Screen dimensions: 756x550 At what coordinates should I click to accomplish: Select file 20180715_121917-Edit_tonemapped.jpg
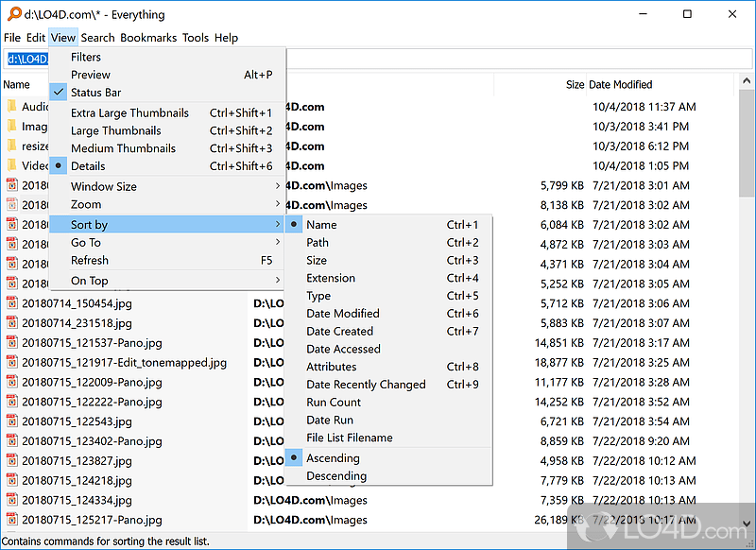(x=124, y=363)
